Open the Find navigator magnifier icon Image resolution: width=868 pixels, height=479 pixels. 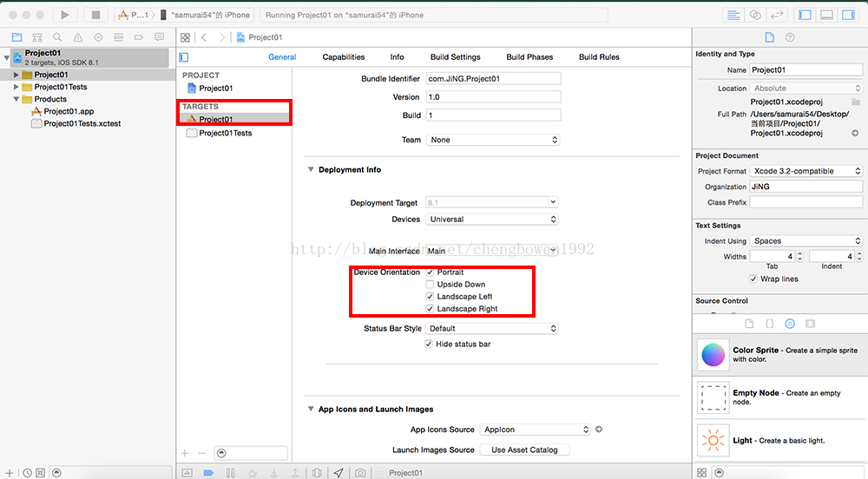click(57, 37)
